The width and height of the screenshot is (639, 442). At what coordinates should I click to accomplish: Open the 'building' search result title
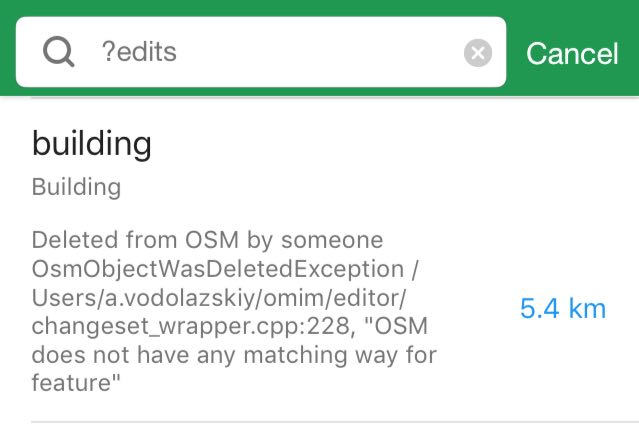tap(92, 143)
